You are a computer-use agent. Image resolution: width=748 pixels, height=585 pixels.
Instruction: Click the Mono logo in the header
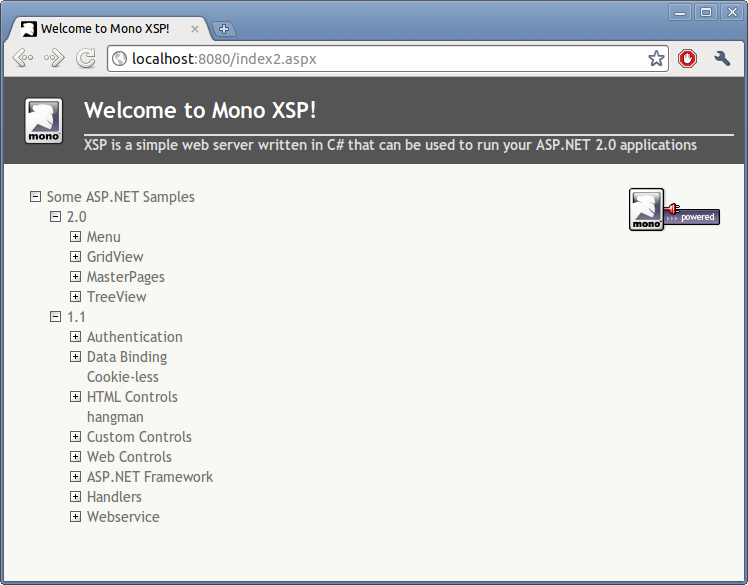pos(43,121)
